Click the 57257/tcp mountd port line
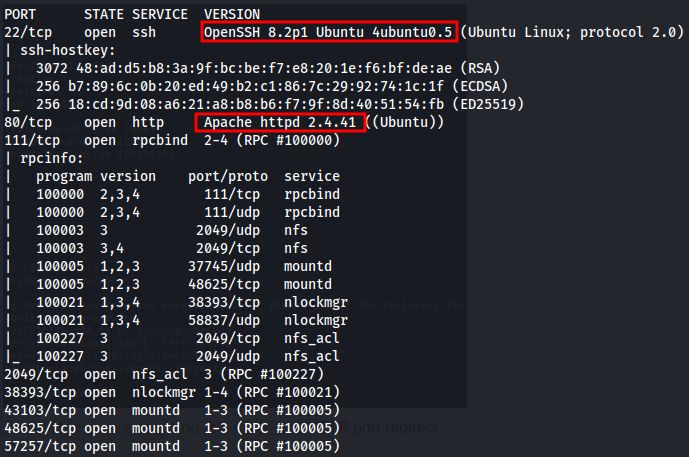This screenshot has height=457, width=689. (172, 447)
